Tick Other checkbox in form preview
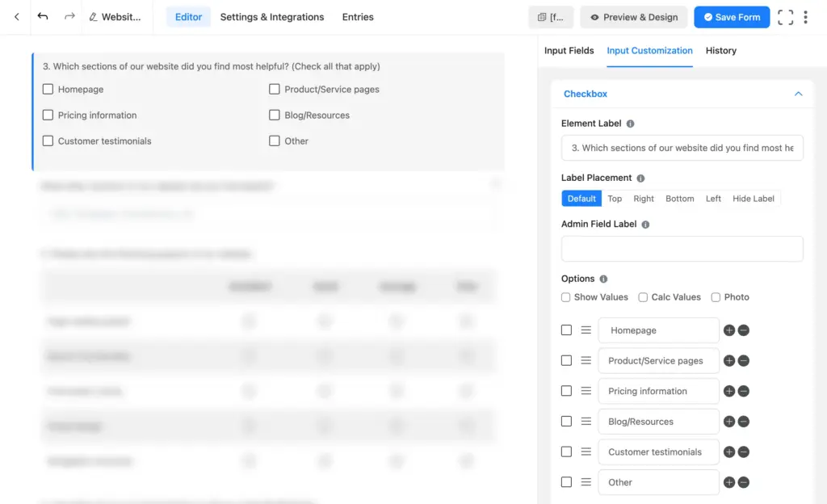The width and height of the screenshot is (827, 504). (275, 141)
